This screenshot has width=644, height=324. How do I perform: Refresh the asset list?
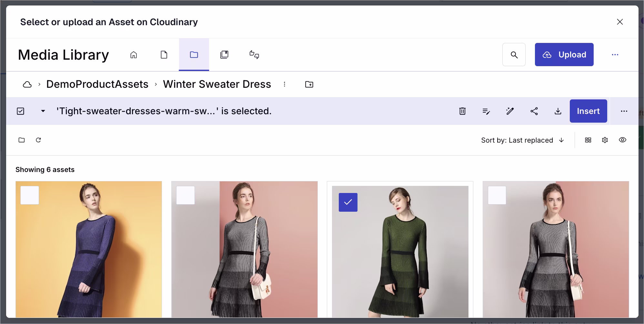pos(38,140)
